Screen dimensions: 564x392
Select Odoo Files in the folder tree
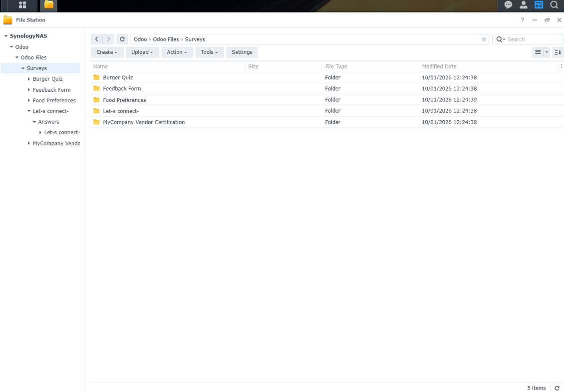(33, 57)
